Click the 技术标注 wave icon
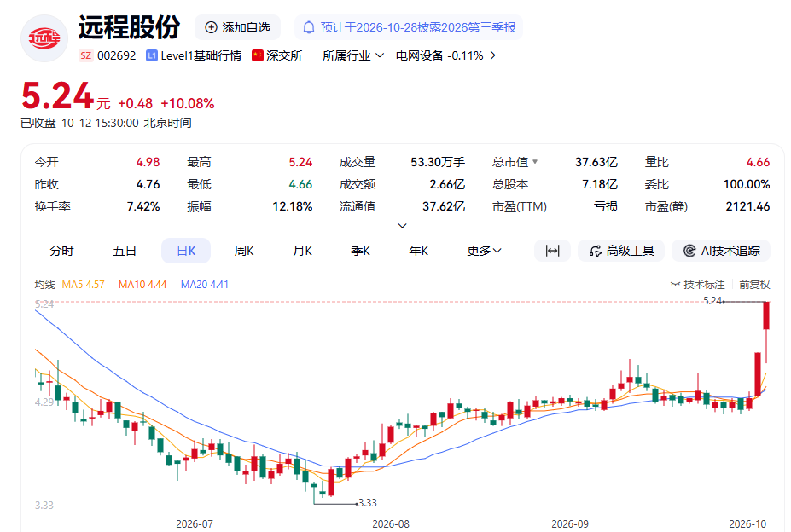This screenshot has width=791, height=532. pos(675,285)
